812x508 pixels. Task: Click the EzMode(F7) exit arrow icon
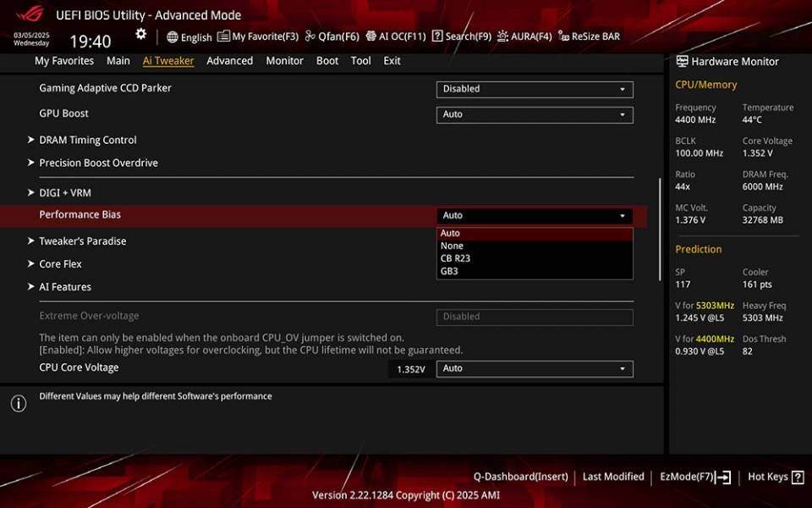click(723, 477)
